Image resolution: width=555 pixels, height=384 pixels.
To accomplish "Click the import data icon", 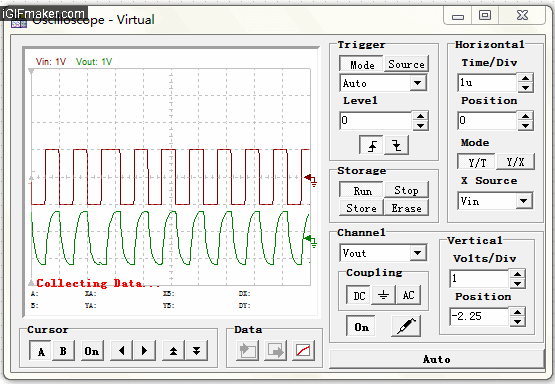I will [247, 351].
